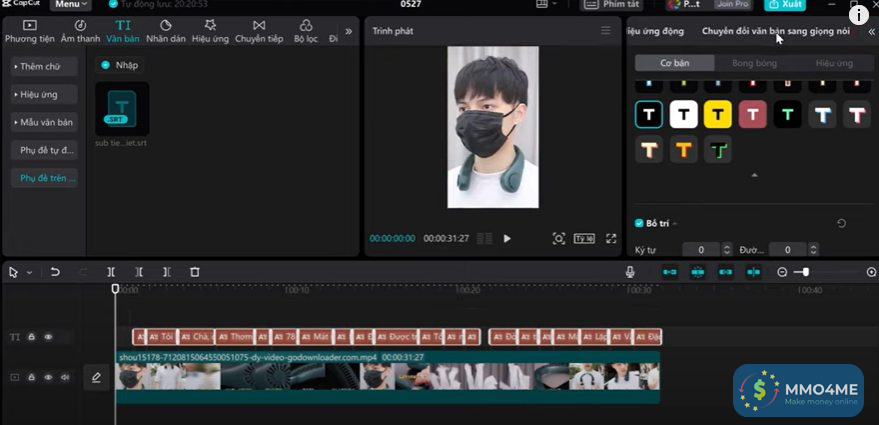Enter fullscreen preview mode
The height and width of the screenshot is (425, 879).
611,239
